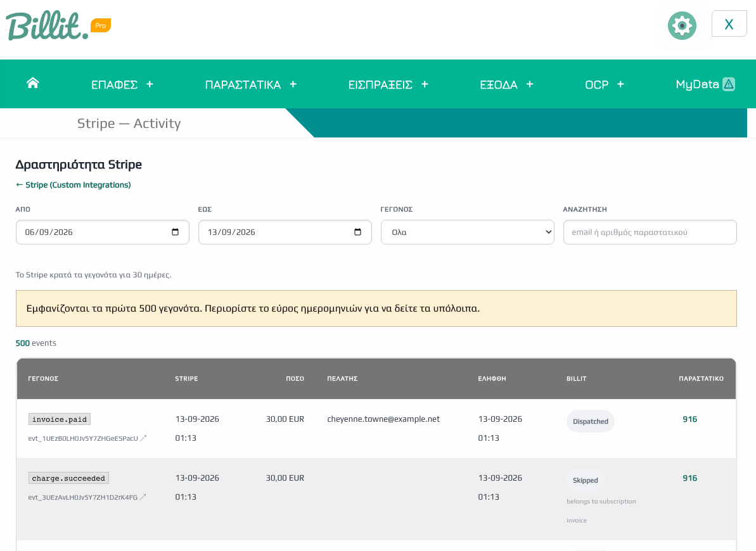
Task: Open invoice 916 from charge.succeeded row
Action: (689, 478)
